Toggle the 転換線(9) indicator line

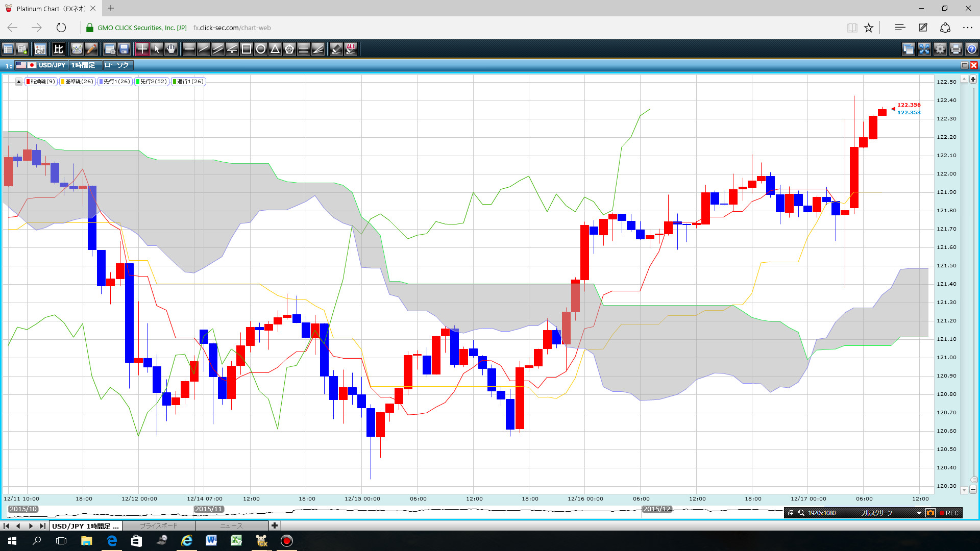click(x=41, y=82)
